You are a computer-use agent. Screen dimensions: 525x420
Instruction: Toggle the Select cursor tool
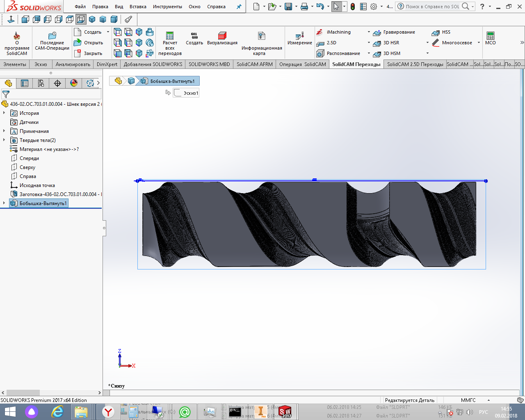pyautogui.click(x=336, y=7)
